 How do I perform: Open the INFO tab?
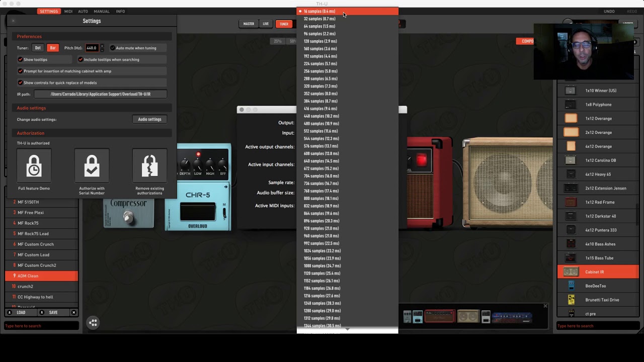click(x=121, y=11)
